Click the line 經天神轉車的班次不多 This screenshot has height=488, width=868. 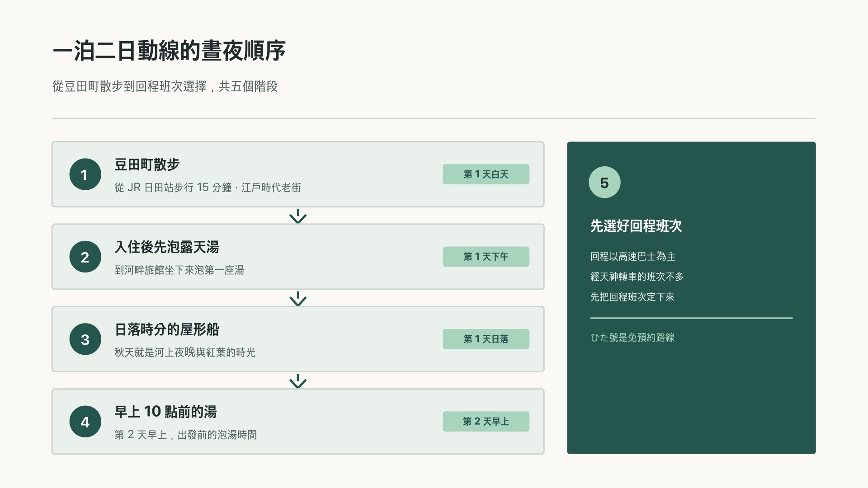(637, 277)
